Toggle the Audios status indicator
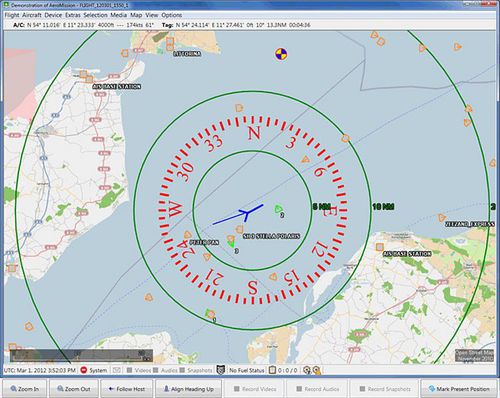Image resolution: width=500 pixels, height=398 pixels. (x=165, y=370)
